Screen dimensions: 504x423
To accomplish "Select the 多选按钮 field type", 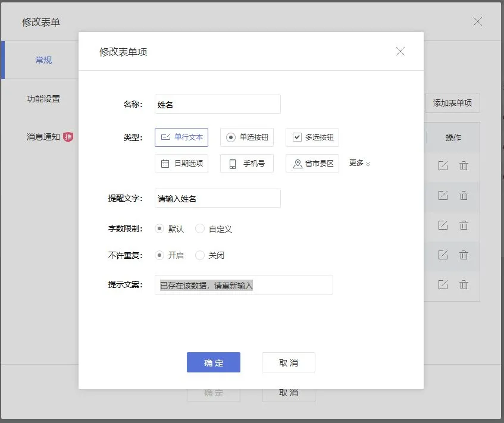I will tap(312, 137).
